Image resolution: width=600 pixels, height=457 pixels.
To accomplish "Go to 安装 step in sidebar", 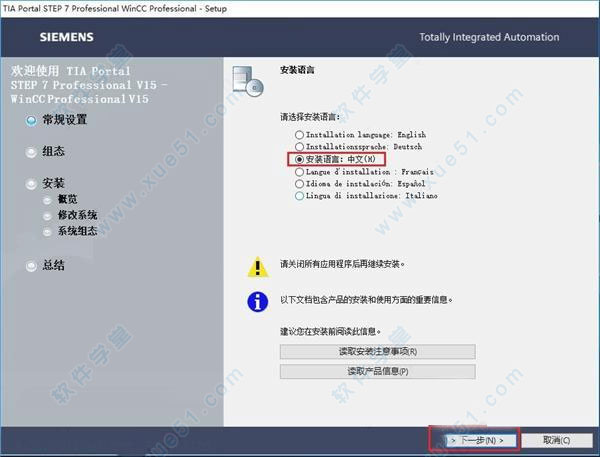I will pyautogui.click(x=53, y=183).
